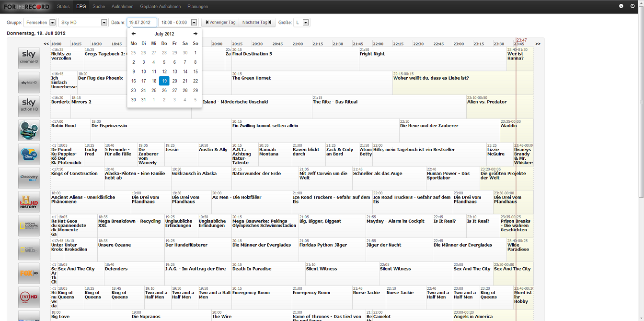Open the program Goldrausch in Alaska
644x321 pixels.
tap(201, 178)
